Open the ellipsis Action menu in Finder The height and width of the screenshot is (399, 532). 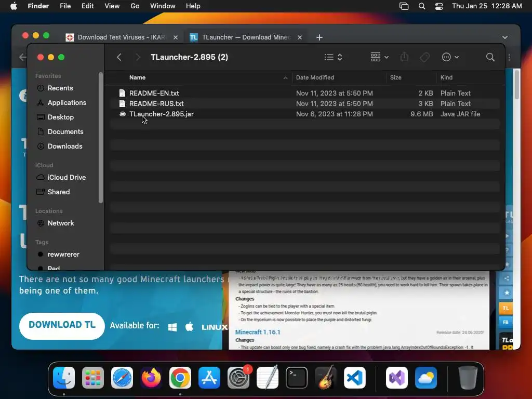click(450, 57)
